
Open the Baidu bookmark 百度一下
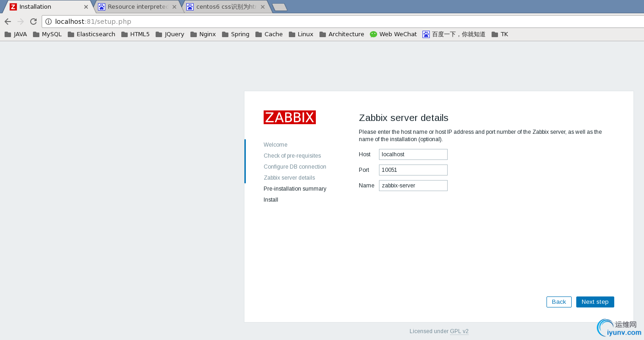click(454, 34)
